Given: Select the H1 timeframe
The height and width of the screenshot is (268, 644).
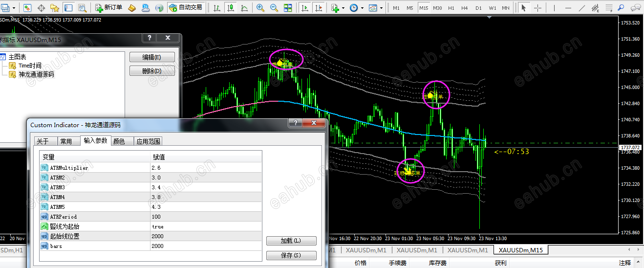Looking at the screenshot, I should click(x=451, y=8).
